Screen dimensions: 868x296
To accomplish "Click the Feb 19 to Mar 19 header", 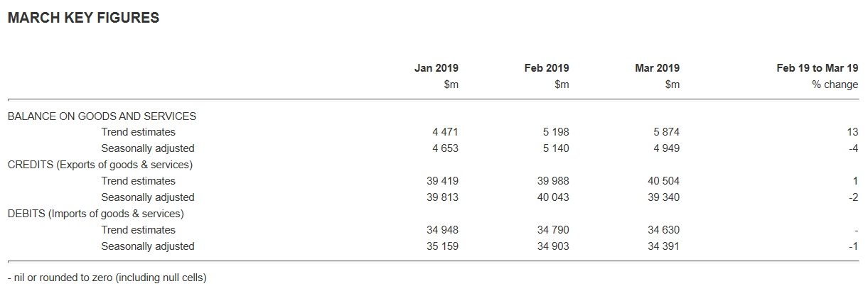I will click(x=817, y=68).
